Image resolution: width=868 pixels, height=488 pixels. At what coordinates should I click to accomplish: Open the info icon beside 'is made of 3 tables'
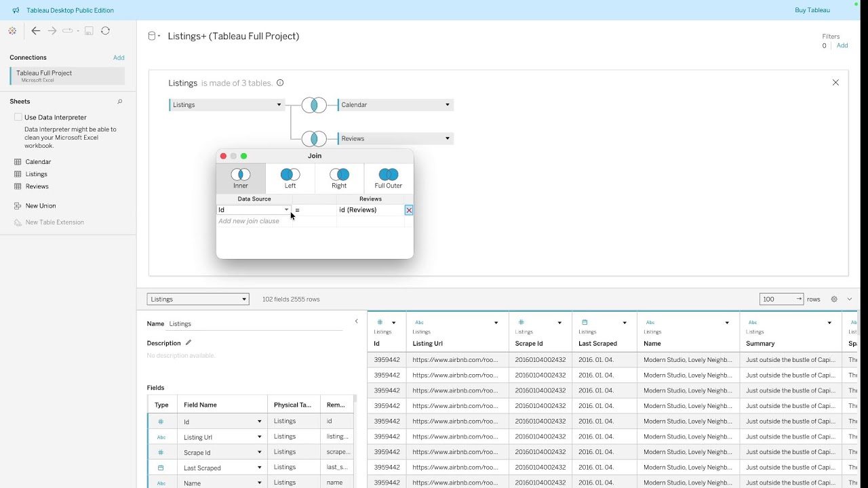(x=280, y=83)
